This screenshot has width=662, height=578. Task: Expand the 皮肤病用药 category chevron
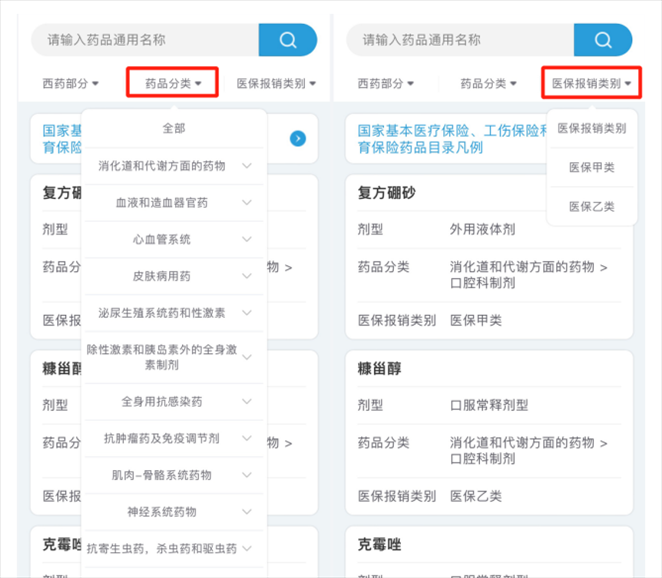click(247, 276)
